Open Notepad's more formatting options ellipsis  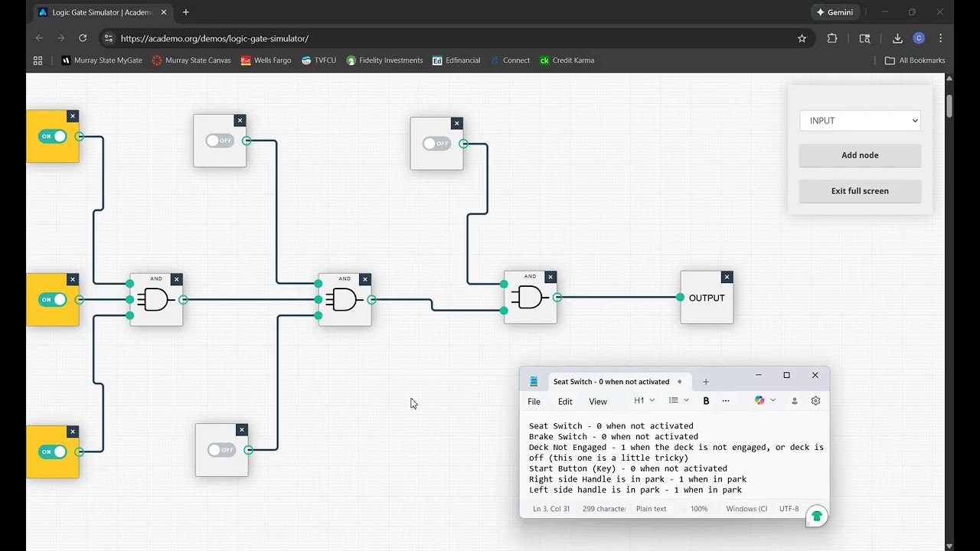point(726,400)
